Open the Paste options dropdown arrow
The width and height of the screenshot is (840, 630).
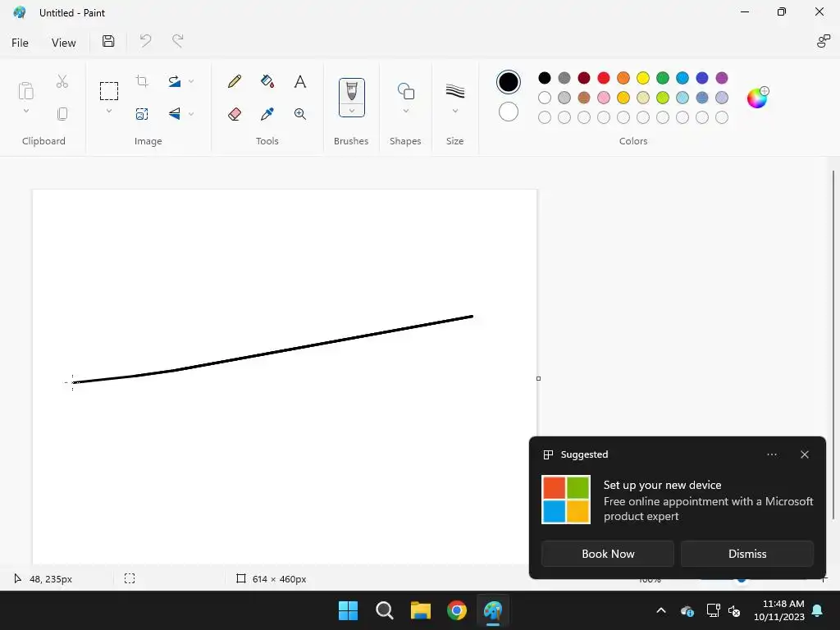[25, 111]
